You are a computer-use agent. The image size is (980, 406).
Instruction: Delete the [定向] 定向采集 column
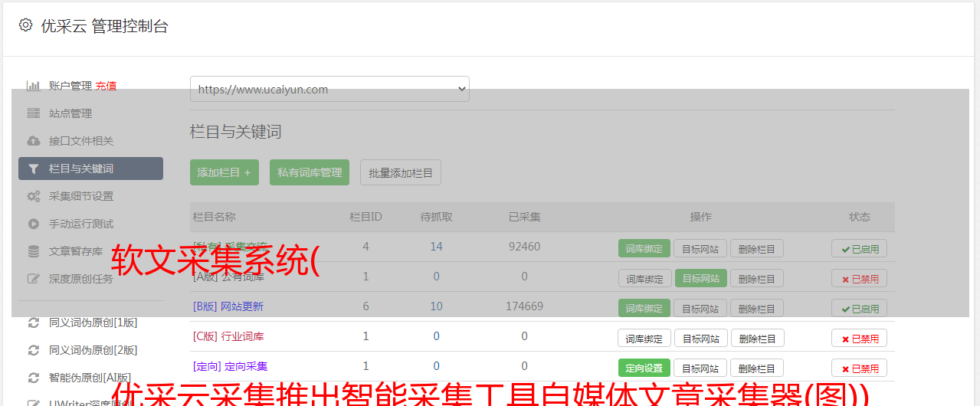point(757,368)
